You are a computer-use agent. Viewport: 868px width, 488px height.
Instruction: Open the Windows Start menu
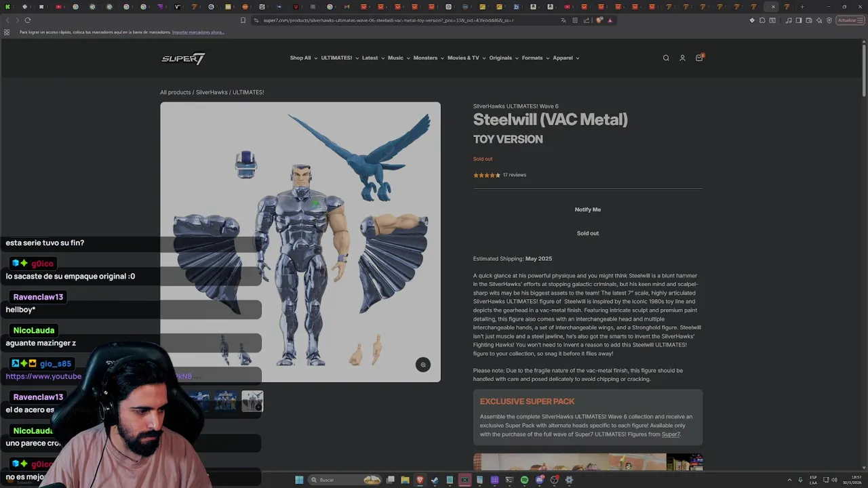[299, 480]
